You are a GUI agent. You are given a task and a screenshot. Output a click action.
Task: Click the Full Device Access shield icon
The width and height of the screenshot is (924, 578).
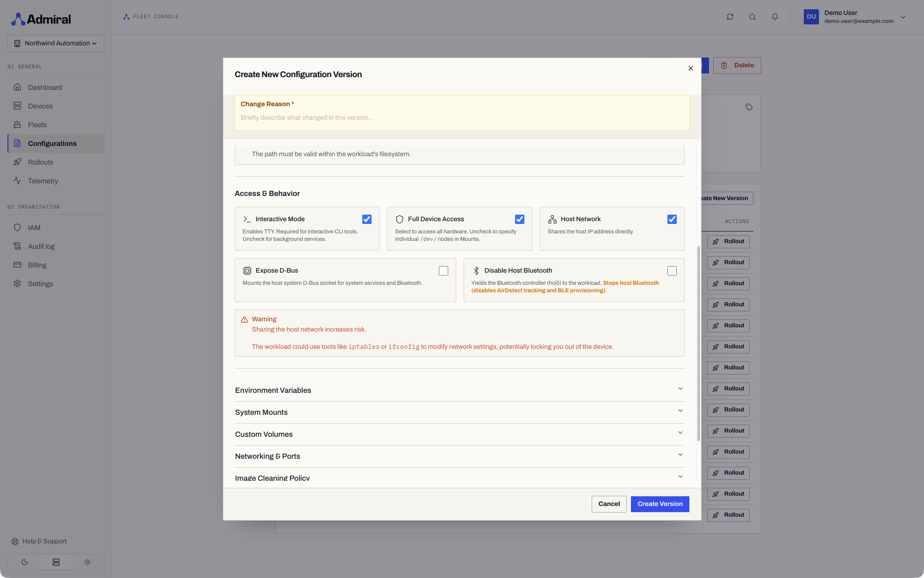click(399, 219)
